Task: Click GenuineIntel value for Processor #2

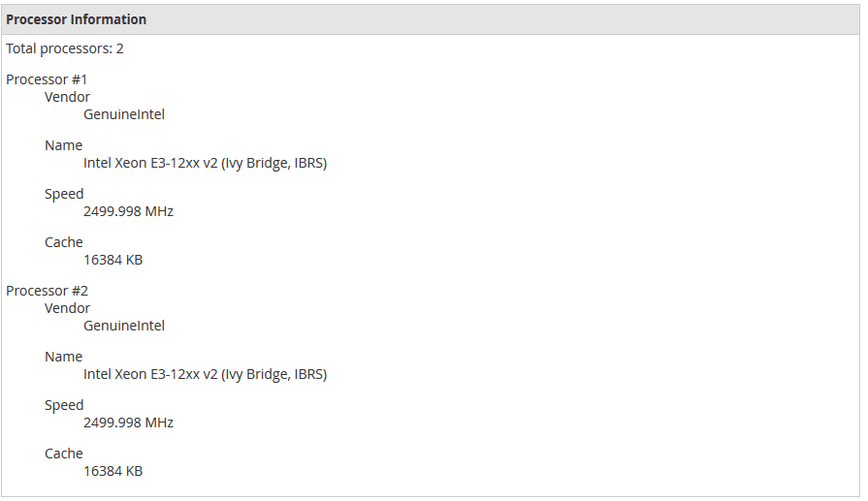Action: (x=124, y=326)
